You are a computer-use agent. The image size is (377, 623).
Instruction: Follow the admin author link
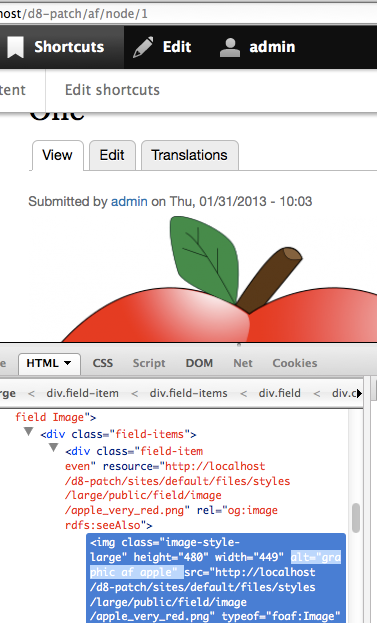tap(129, 201)
